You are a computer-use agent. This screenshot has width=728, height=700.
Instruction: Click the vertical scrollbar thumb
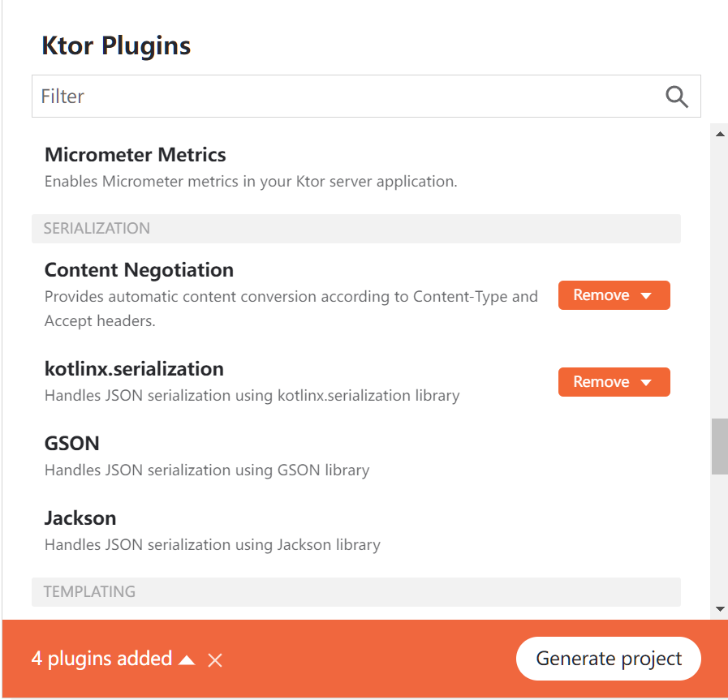pyautogui.click(x=720, y=446)
